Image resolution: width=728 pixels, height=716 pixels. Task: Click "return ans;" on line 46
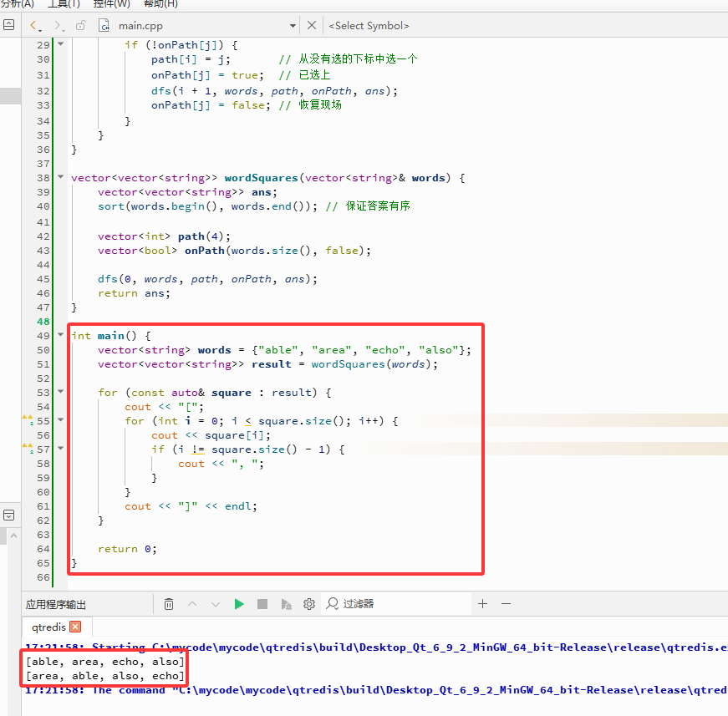click(135, 292)
